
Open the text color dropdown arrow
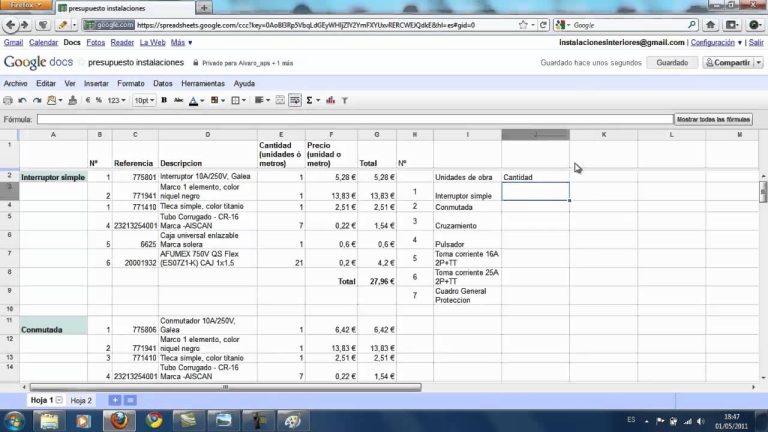tap(202, 101)
